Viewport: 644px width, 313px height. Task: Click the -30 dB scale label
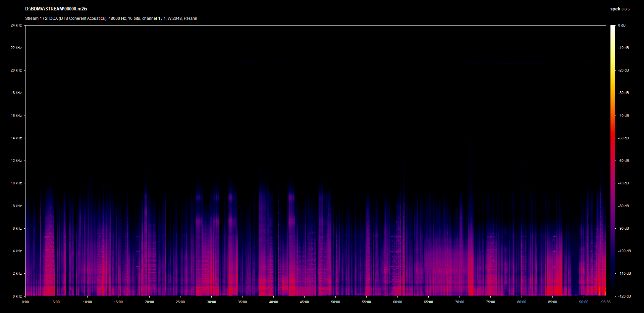pyautogui.click(x=624, y=93)
